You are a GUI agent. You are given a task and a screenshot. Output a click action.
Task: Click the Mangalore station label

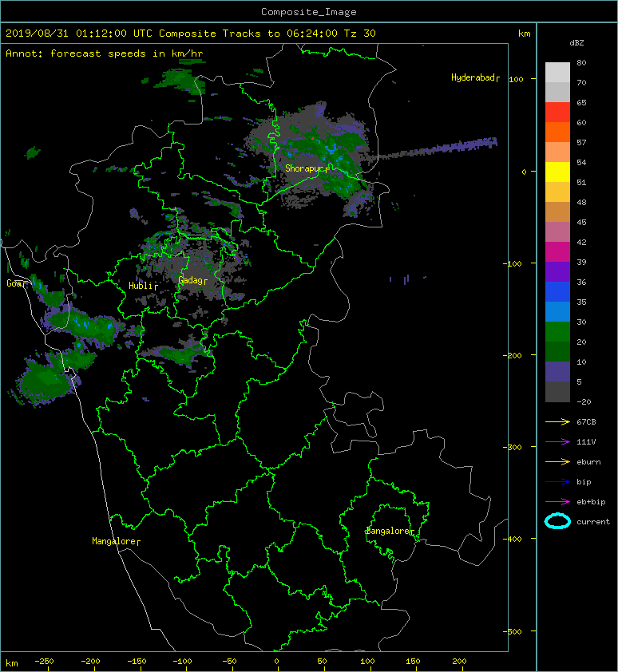click(x=116, y=541)
